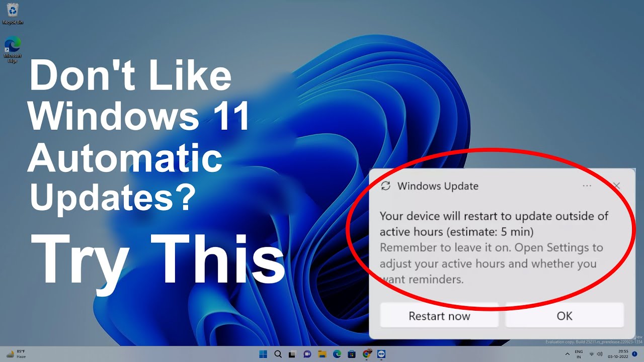
Task: Dismiss the Windows Update notification with X
Action: [x=617, y=186]
